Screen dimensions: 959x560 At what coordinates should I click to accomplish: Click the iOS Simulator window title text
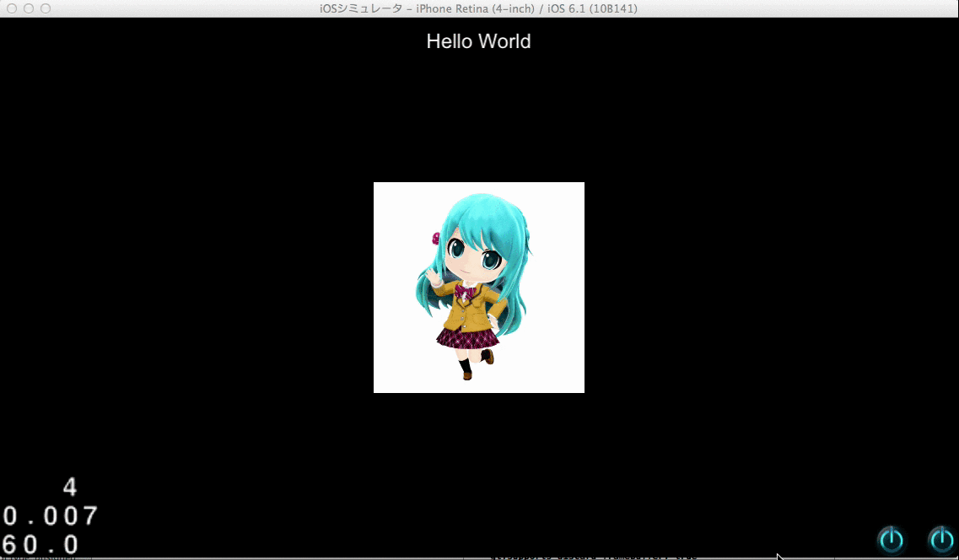point(479,8)
